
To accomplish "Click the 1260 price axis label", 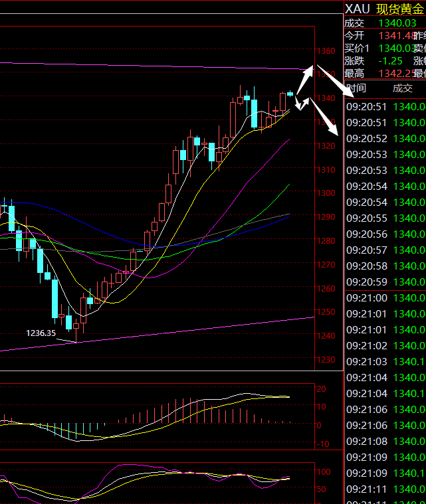I will (326, 289).
